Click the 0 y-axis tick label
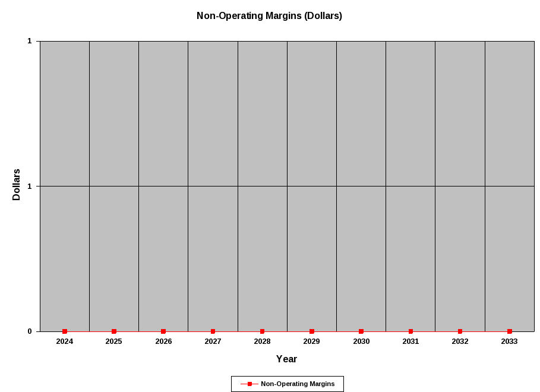This screenshot has height=392, width=540. pyautogui.click(x=30, y=331)
